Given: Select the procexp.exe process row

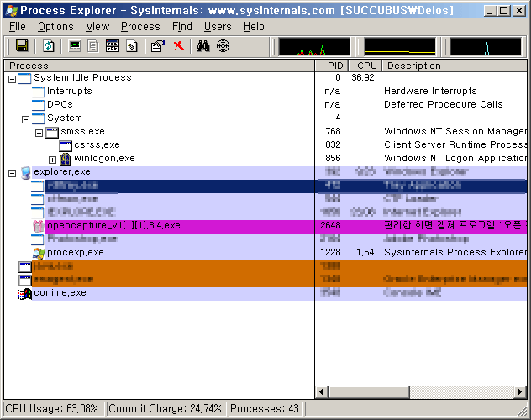Looking at the screenshot, I should tap(265, 253).
